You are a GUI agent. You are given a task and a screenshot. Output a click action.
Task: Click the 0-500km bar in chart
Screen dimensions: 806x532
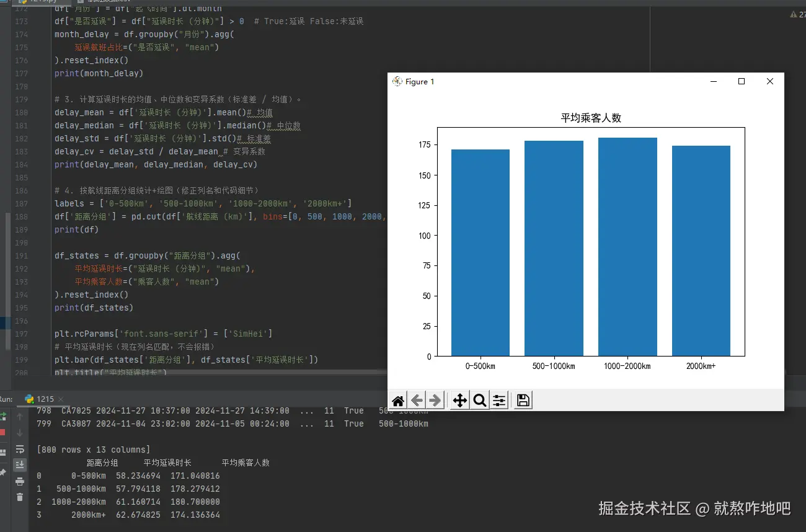tap(480, 252)
